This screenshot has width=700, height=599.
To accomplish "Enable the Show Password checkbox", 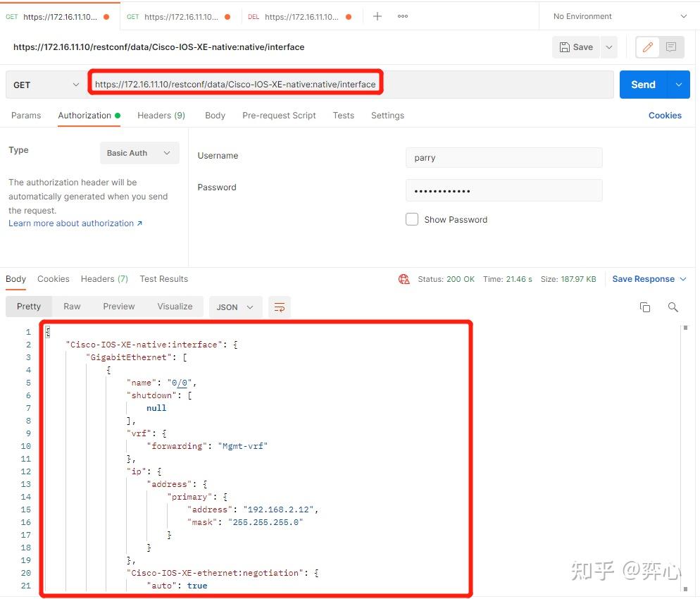I will (412, 219).
